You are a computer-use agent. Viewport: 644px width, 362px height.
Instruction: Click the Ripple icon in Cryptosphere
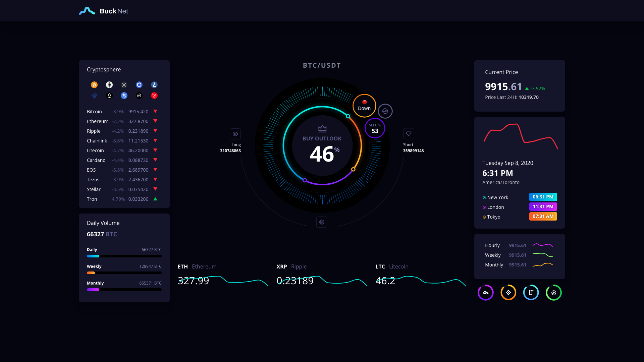(124, 84)
